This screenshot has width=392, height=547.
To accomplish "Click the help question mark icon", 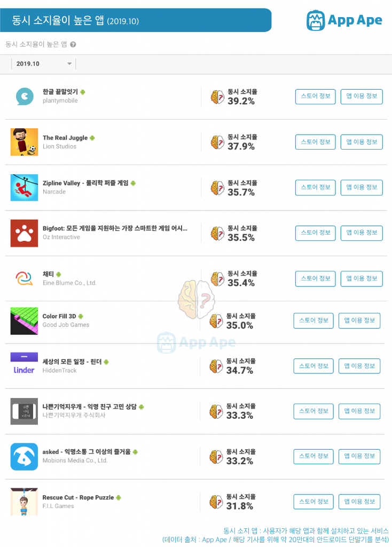I will [x=73, y=44].
